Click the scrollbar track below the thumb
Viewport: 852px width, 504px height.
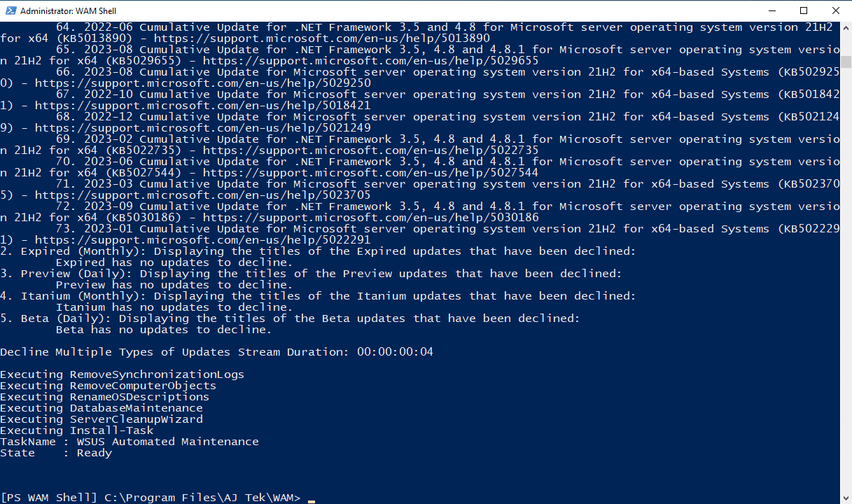click(x=846, y=280)
